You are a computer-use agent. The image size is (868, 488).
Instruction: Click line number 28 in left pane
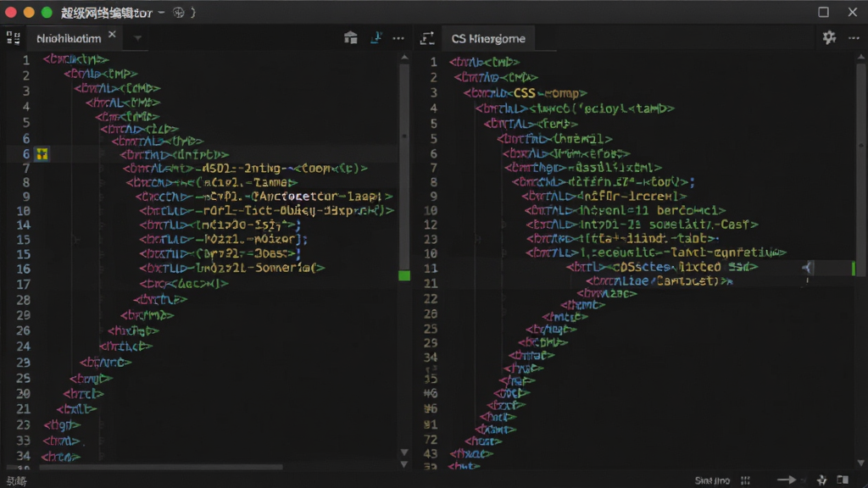click(23, 300)
